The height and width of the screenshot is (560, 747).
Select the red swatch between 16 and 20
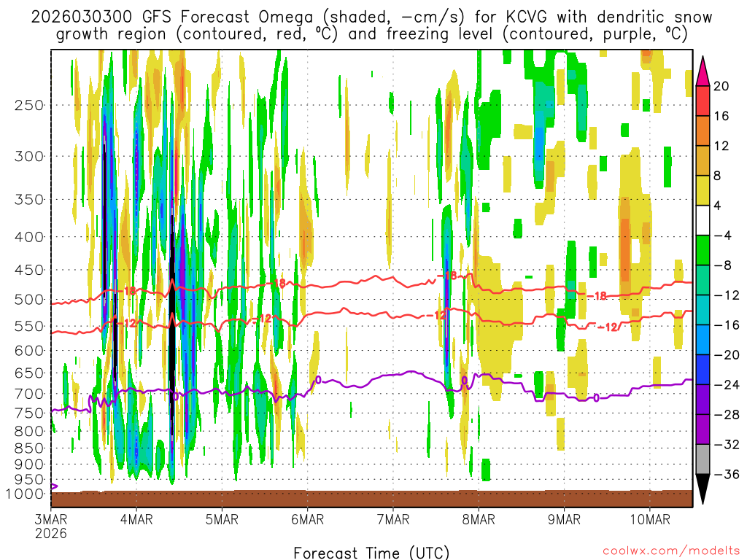pos(703,101)
